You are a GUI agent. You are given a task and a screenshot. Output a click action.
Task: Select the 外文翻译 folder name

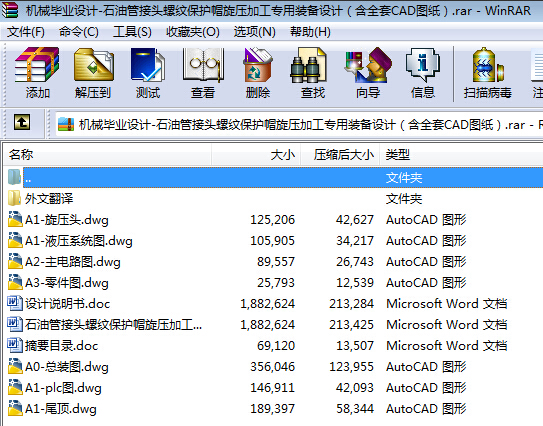click(49, 199)
